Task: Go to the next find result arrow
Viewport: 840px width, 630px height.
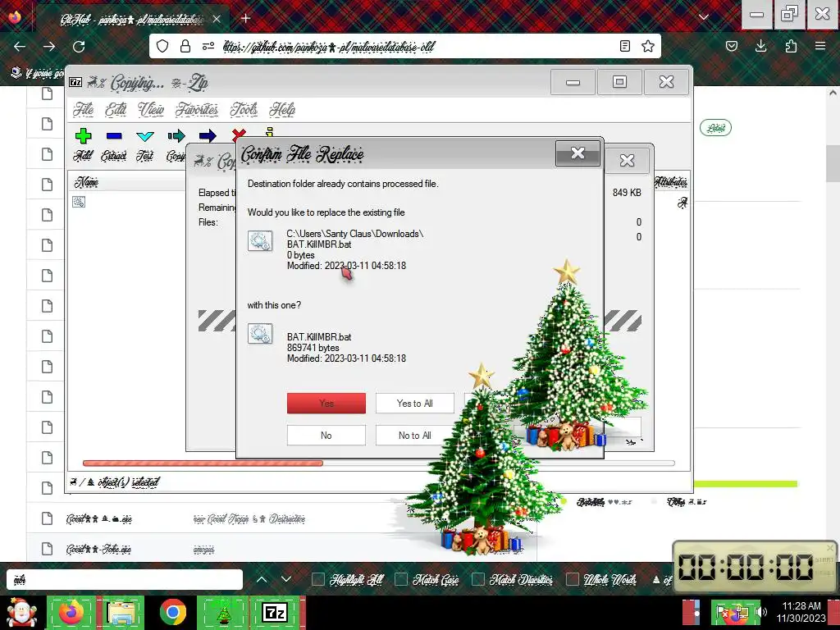Action: (x=286, y=579)
